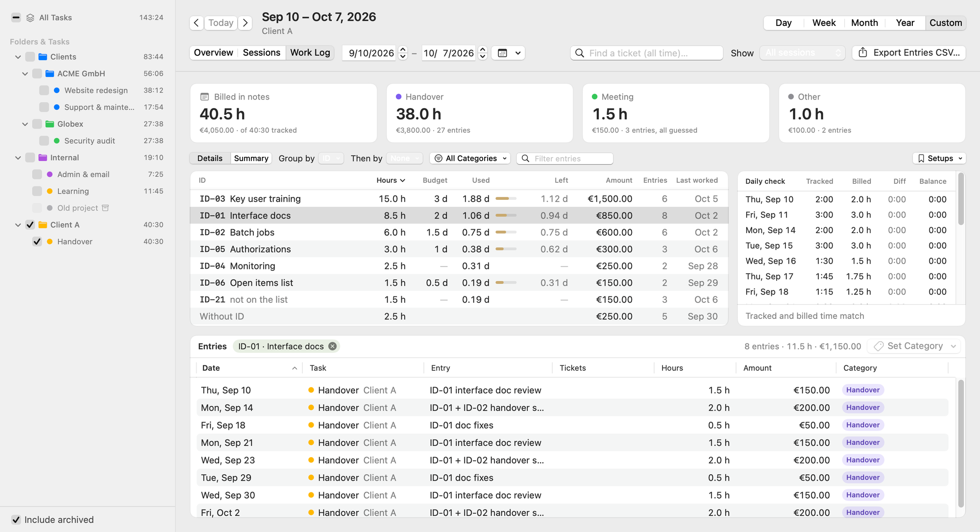
Task: Uncheck the Client A folder checkbox
Action: (x=30, y=225)
